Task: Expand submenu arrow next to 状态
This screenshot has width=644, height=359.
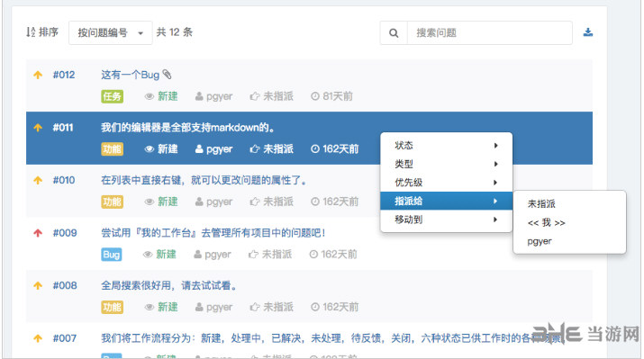Action: pos(495,145)
